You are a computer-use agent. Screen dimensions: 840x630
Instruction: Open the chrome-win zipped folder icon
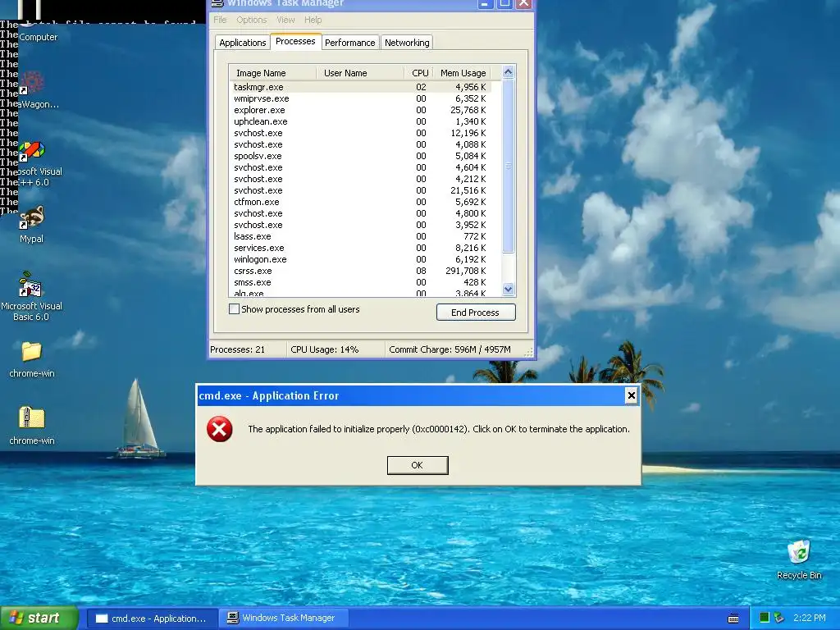32,418
